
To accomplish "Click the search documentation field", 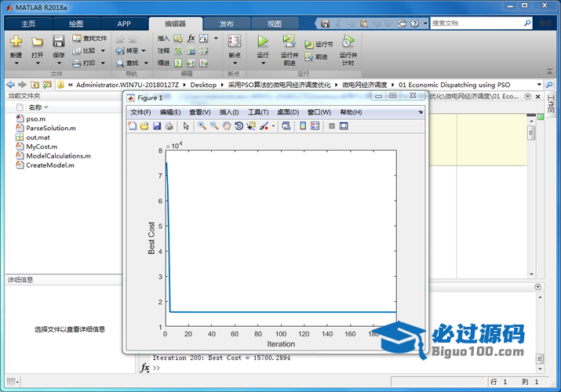I will point(476,24).
